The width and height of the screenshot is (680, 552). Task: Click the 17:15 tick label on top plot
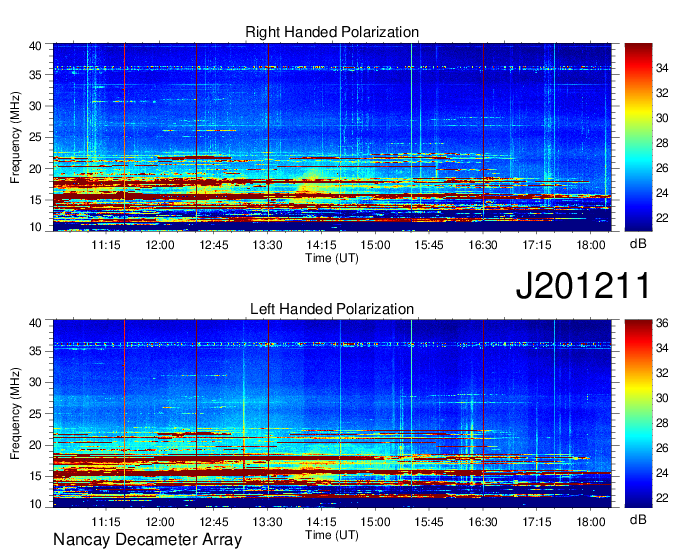tap(536, 245)
